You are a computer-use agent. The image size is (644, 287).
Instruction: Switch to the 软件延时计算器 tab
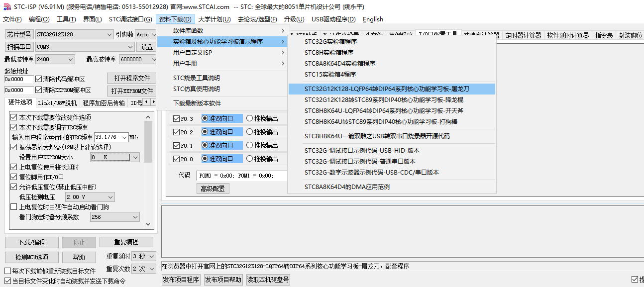coord(568,35)
